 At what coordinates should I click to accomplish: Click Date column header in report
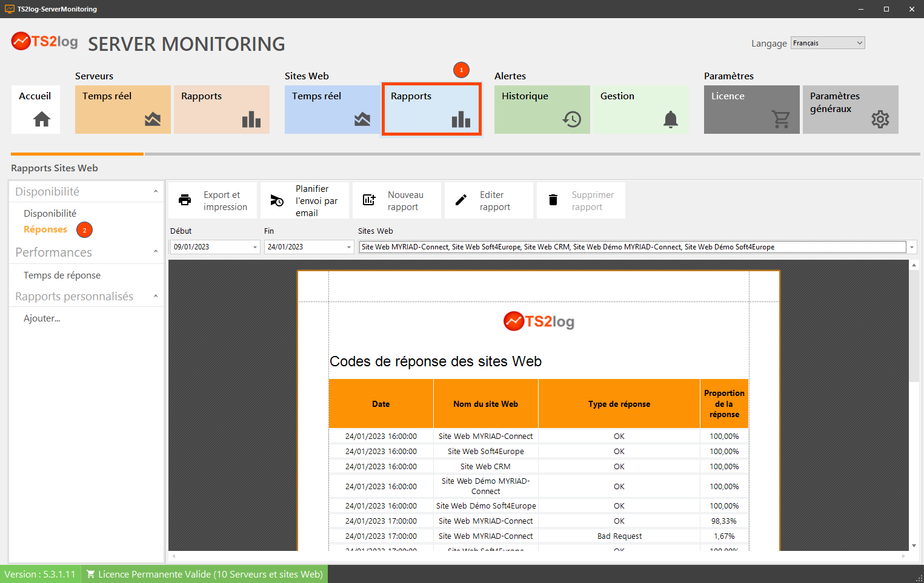[x=381, y=404]
